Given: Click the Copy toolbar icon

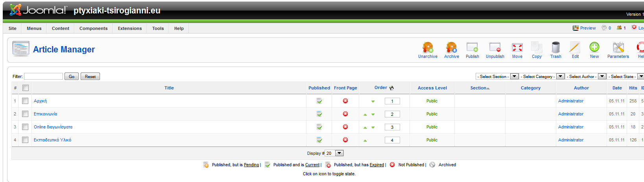Looking at the screenshot, I should [537, 48].
